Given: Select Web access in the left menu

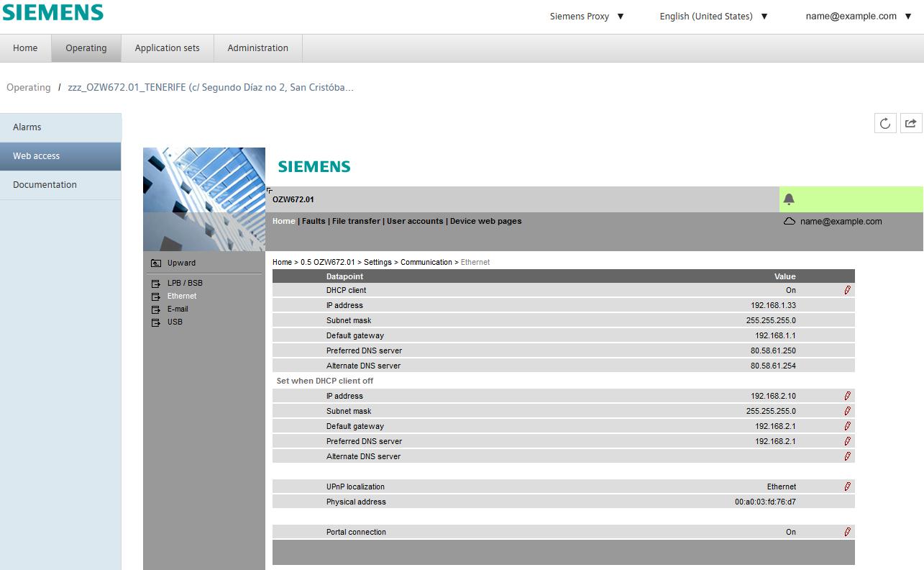Looking at the screenshot, I should click(x=60, y=155).
